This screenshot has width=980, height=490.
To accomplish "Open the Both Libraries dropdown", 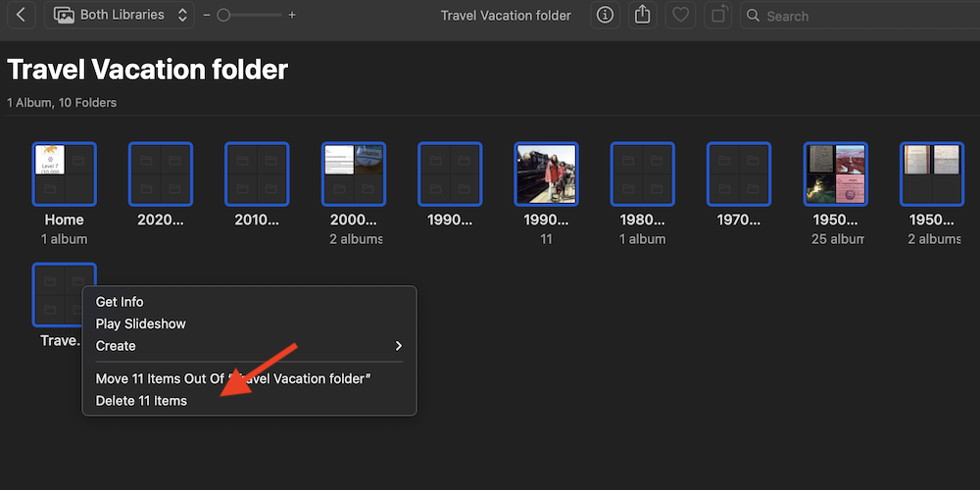I will (119, 16).
